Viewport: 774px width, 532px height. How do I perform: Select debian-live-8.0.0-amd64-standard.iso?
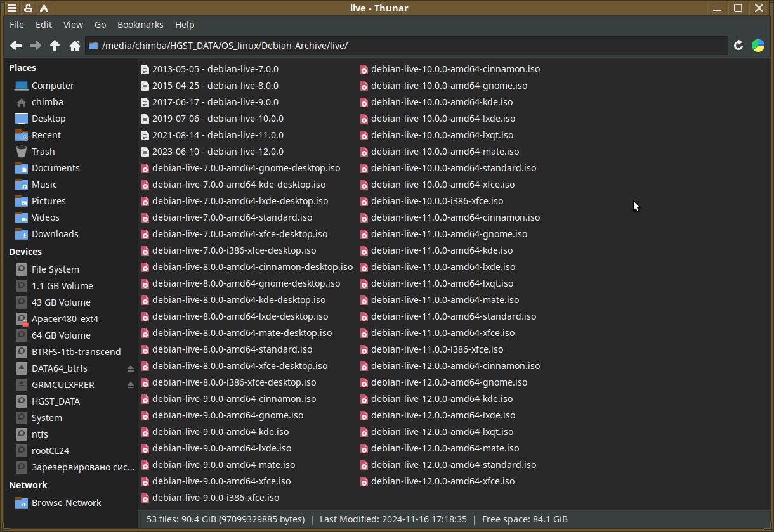coord(226,349)
